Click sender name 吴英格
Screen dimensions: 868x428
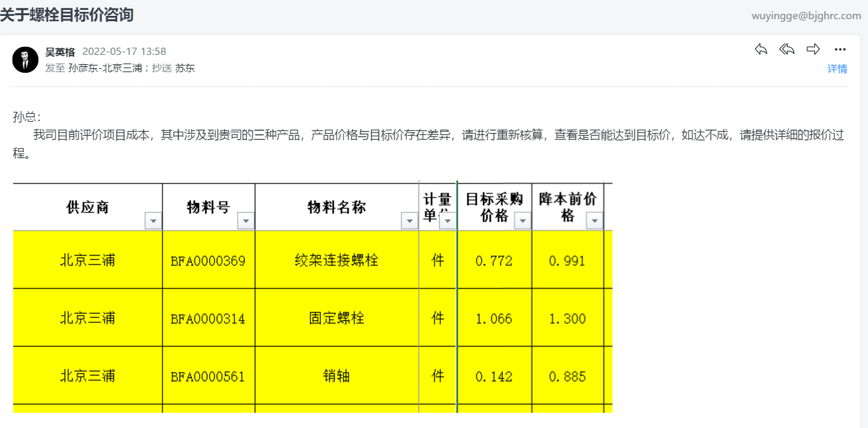pyautogui.click(x=60, y=52)
